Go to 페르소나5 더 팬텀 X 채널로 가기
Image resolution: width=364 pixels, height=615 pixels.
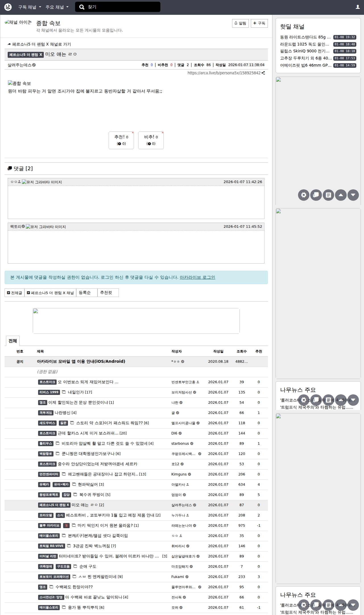pyautogui.click(x=40, y=44)
